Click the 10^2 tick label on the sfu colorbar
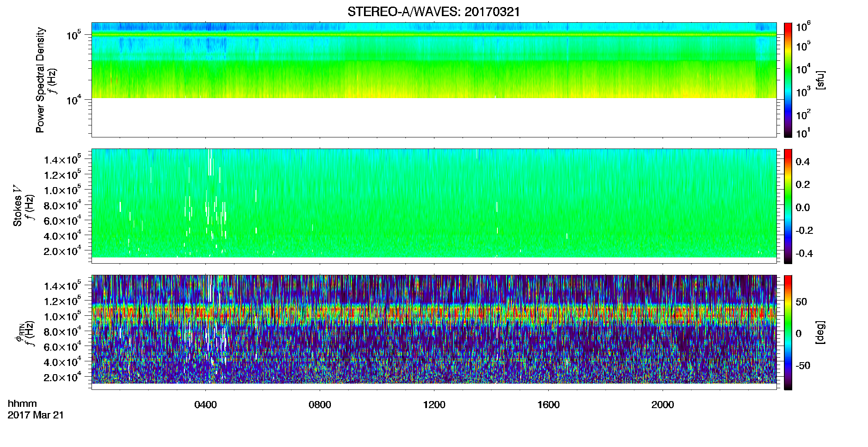The image size is (868, 447). coord(803,115)
